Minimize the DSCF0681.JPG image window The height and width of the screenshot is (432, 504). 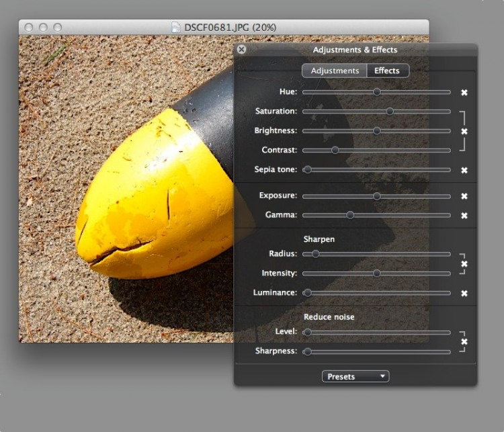pos(43,28)
